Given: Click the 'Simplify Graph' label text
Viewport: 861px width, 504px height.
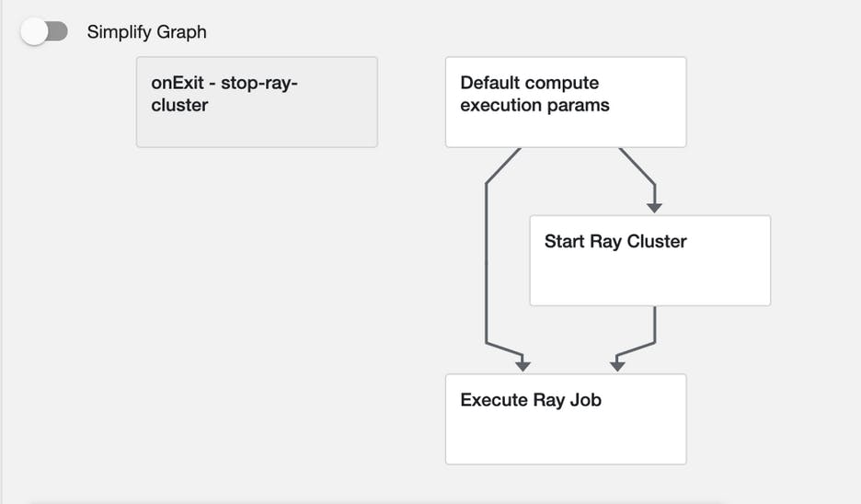Looking at the screenshot, I should click(146, 32).
